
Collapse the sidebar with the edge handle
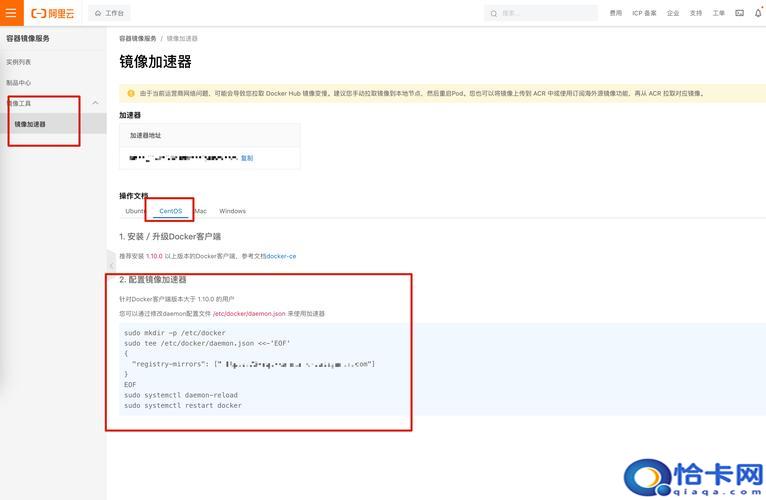[111, 265]
